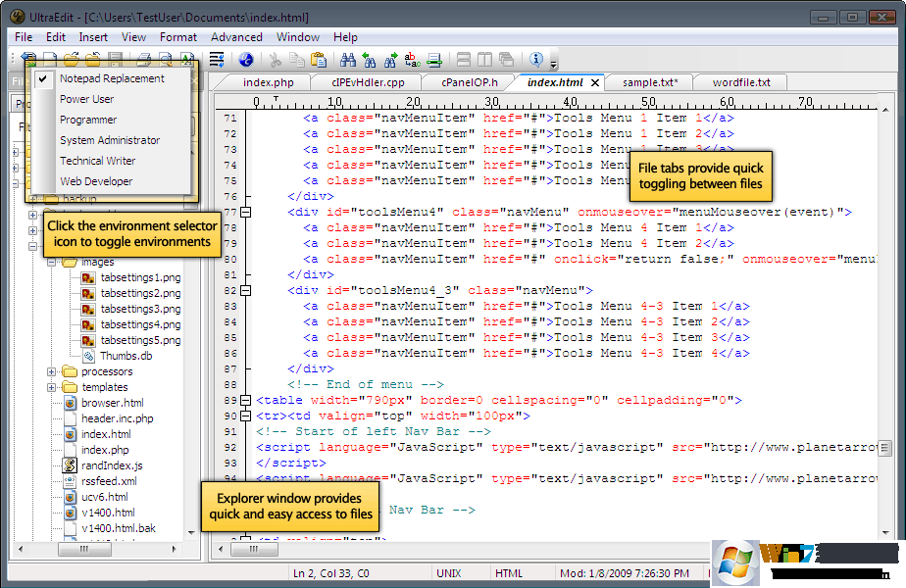Switch to the cIPEvHdler.cpp tab
This screenshot has width=906, height=588.
point(368,83)
